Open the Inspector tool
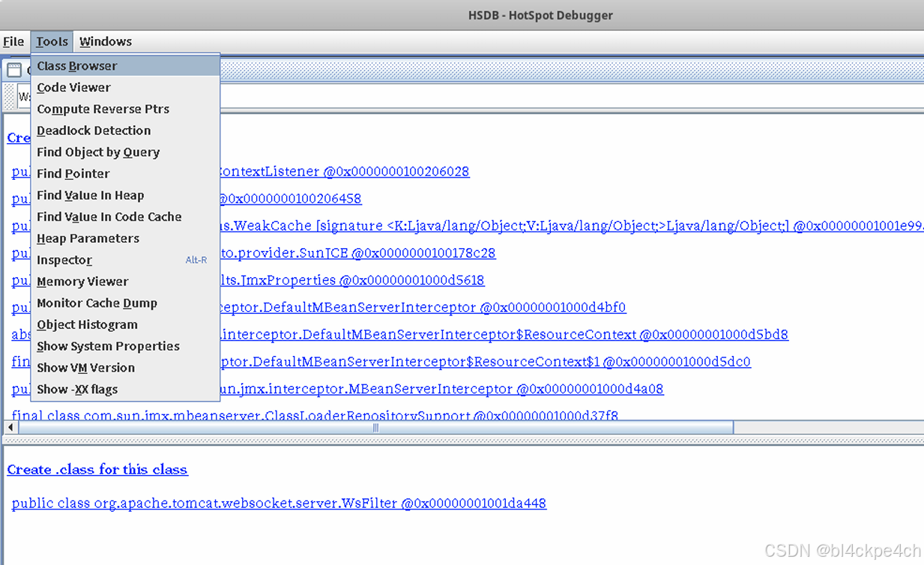This screenshot has width=924, height=565. 125,260
